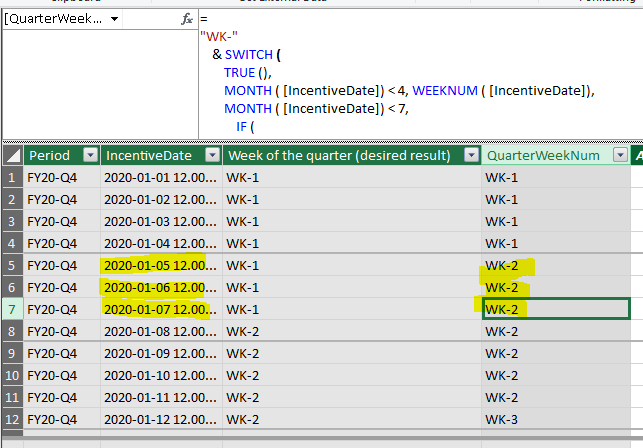Click the IF ( text in the formula
Screen dimensions: 643x448
click(x=245, y=127)
